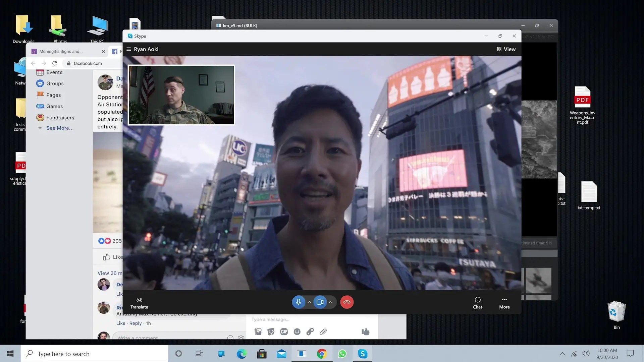644x362 pixels.
Task: Open Skype hamburger menu beside Ryan Aoki
Action: (x=128, y=49)
